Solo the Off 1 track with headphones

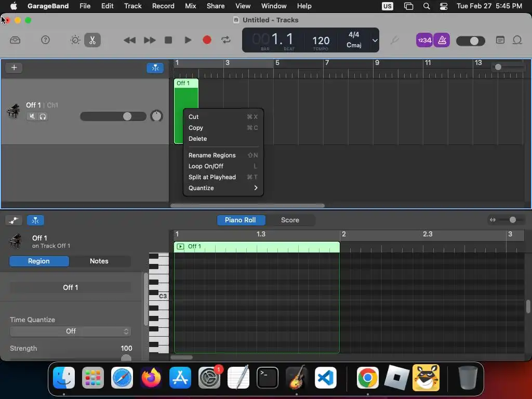pos(43,116)
